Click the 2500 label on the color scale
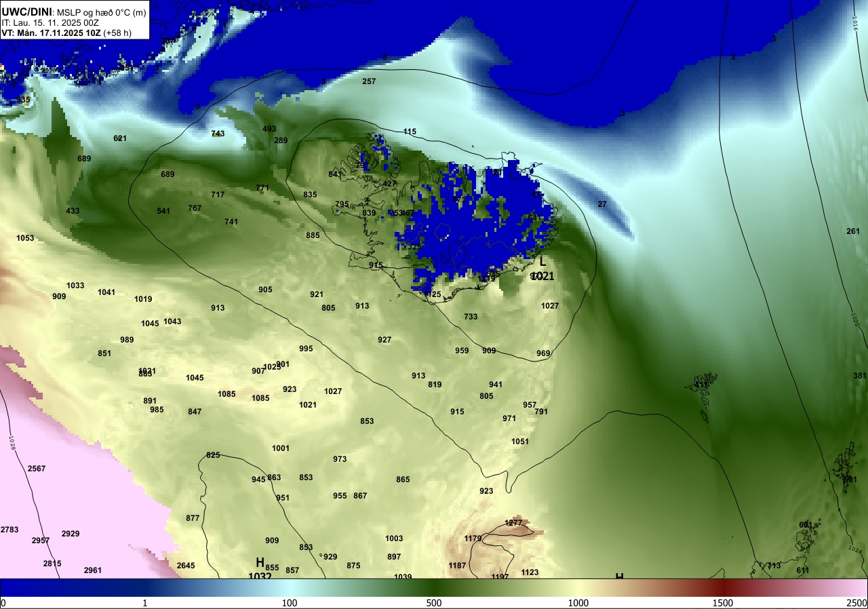This screenshot has height=609, width=868. [857, 603]
